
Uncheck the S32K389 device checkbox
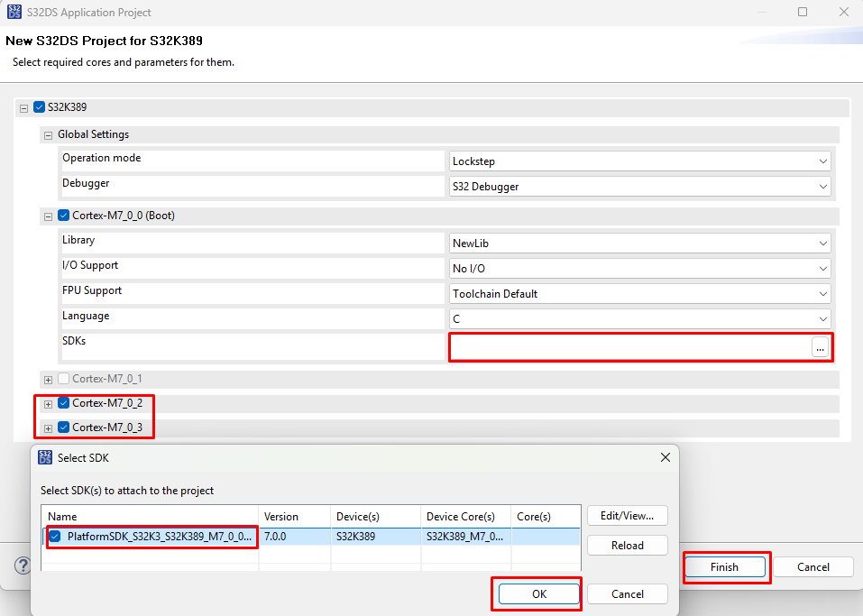[x=39, y=107]
